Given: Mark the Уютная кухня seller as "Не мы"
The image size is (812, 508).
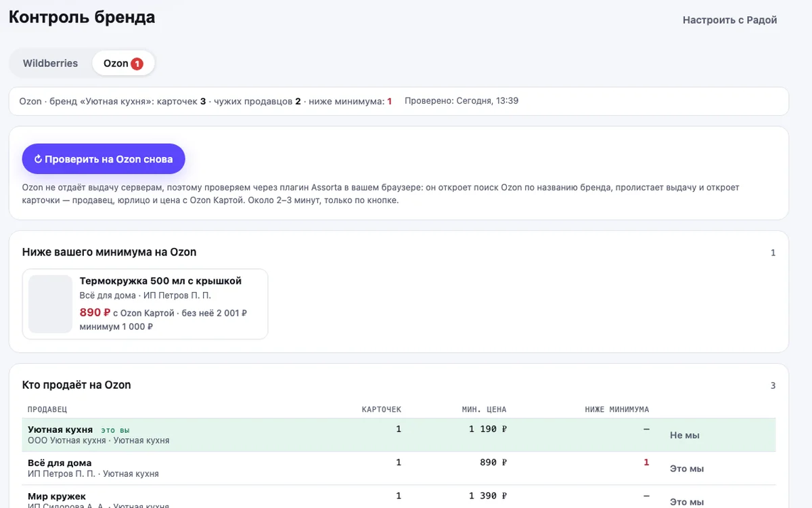Looking at the screenshot, I should pos(685,436).
